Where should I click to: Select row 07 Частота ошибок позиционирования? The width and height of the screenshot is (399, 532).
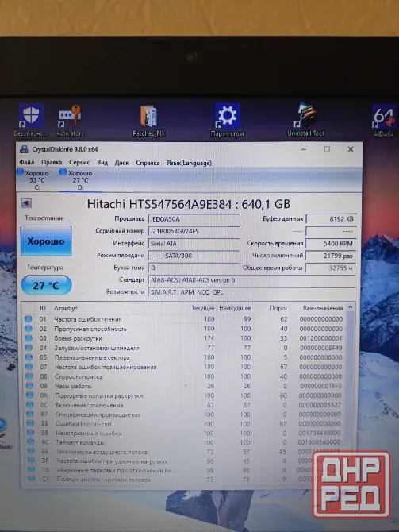click(x=184, y=367)
